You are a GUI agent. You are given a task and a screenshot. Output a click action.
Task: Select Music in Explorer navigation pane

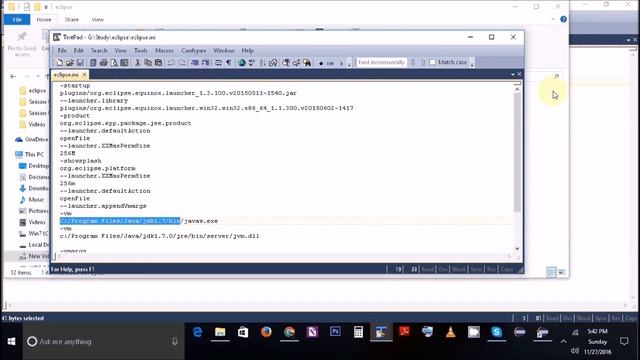[32, 200]
